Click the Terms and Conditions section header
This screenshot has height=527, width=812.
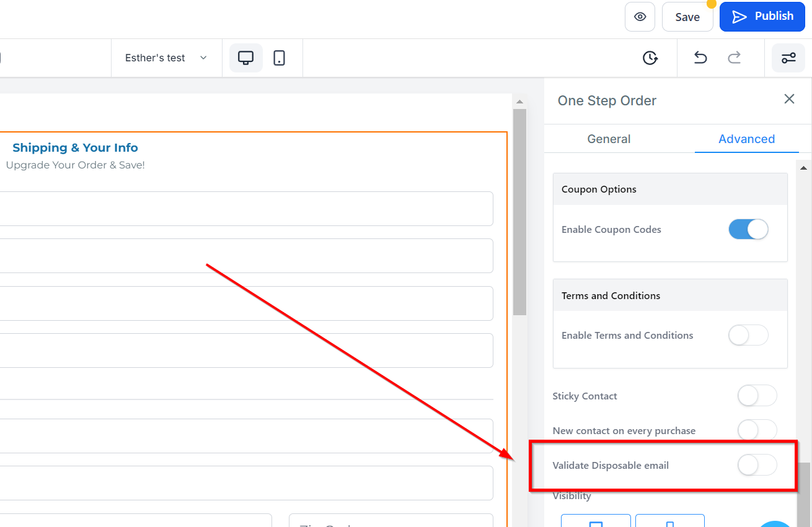tap(670, 295)
